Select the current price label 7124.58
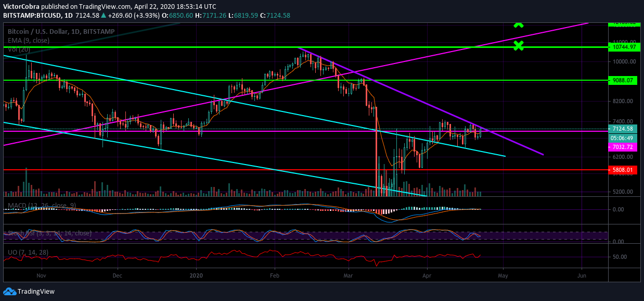This screenshot has width=644, height=301. (x=623, y=129)
